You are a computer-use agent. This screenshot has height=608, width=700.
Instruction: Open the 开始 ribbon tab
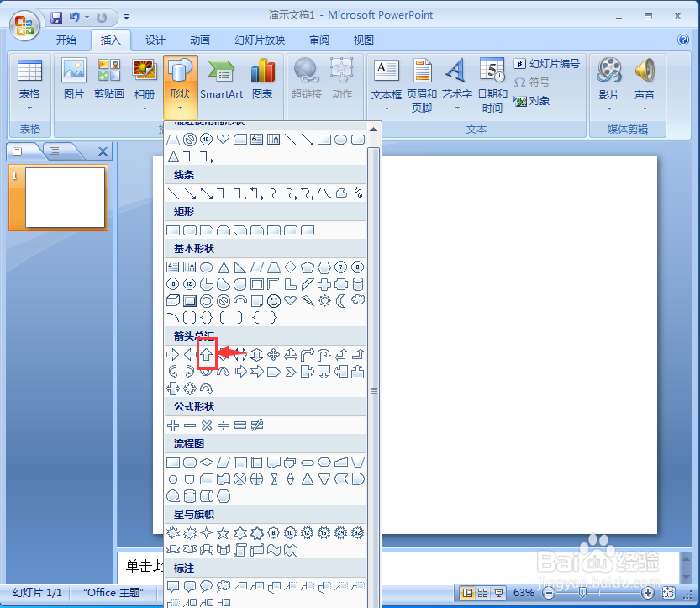pos(66,40)
